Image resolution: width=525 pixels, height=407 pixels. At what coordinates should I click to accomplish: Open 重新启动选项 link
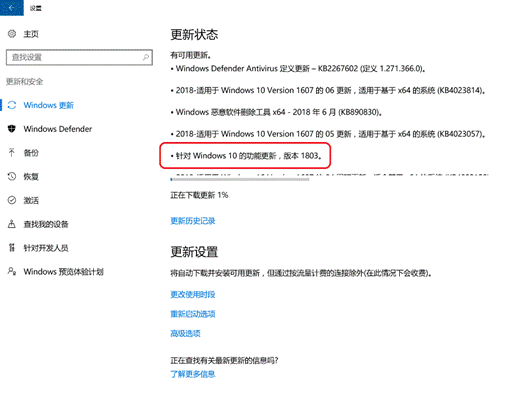pyautogui.click(x=193, y=314)
